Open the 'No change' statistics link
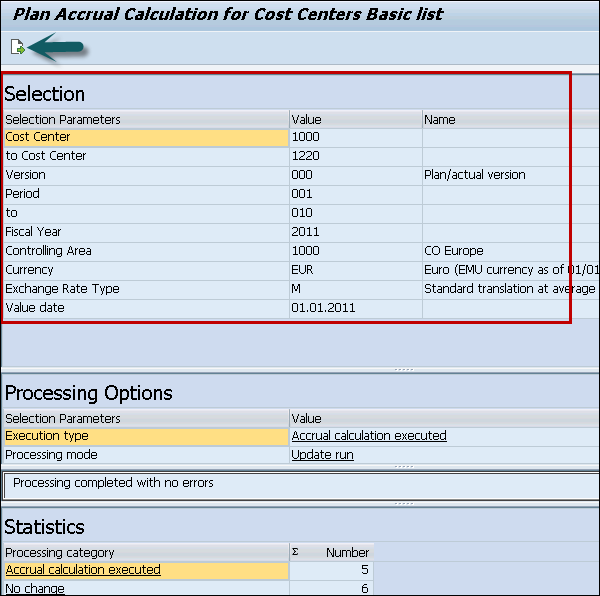This screenshot has width=600, height=596. [x=35, y=589]
